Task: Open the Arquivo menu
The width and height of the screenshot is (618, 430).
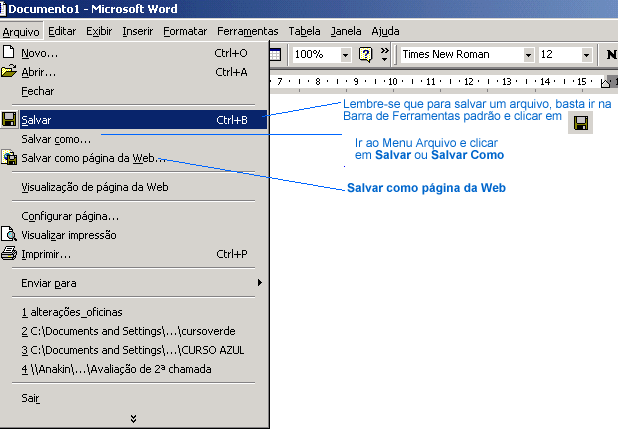Action: (x=21, y=32)
